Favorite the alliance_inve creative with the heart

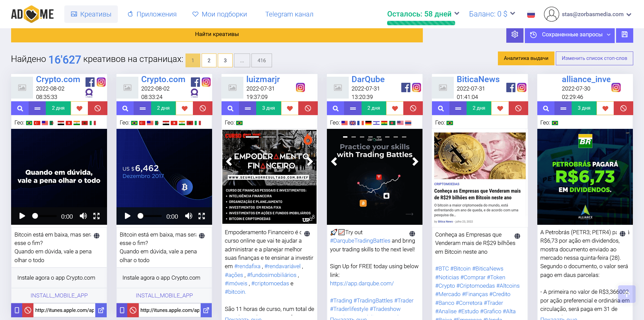click(x=605, y=108)
